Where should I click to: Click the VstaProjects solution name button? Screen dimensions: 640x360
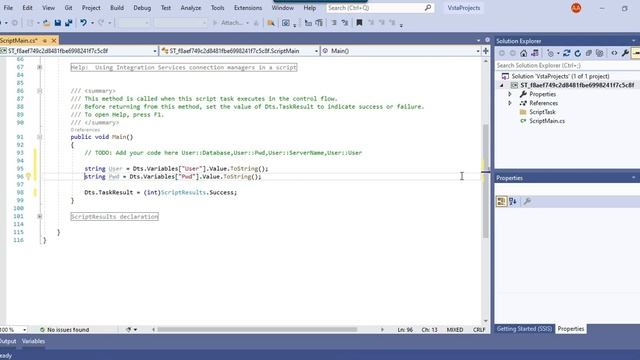point(464,8)
